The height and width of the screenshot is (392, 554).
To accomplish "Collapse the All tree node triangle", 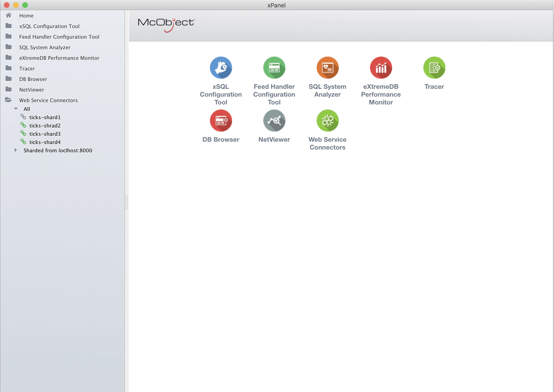I will point(16,109).
